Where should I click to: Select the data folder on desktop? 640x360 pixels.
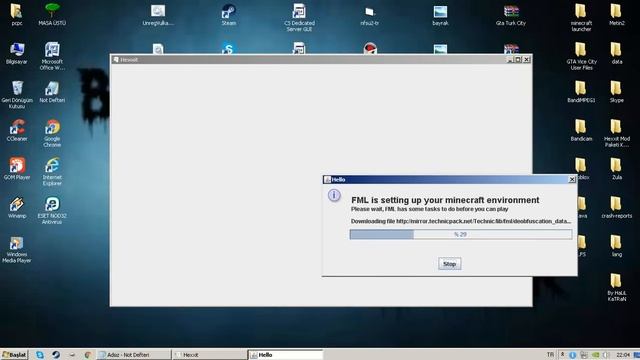pos(616,53)
